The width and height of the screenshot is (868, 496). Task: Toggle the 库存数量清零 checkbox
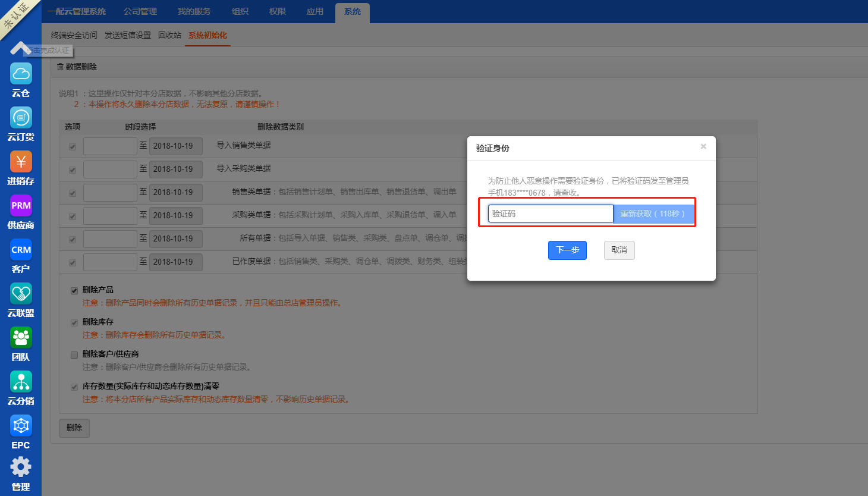point(74,387)
